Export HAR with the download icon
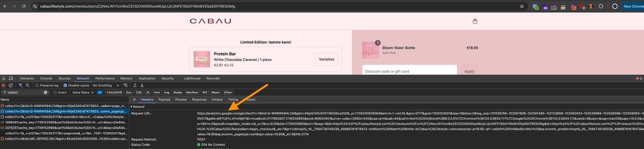Image resolution: width=644 pixels, height=149 pixels. [x=142, y=85]
